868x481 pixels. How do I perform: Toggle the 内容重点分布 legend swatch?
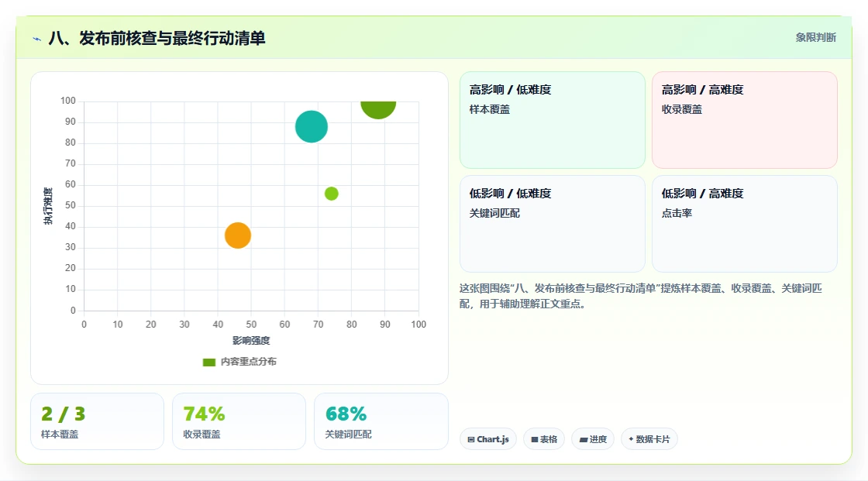tap(209, 362)
